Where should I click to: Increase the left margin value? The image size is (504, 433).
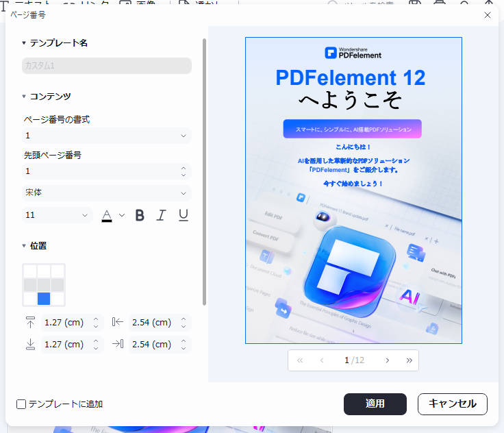pyautogui.click(x=184, y=319)
